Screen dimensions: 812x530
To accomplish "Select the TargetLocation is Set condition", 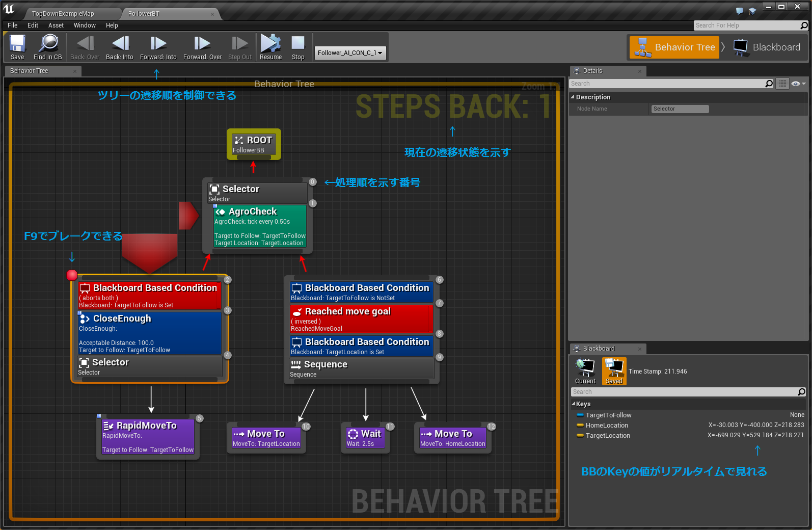I will (x=362, y=346).
